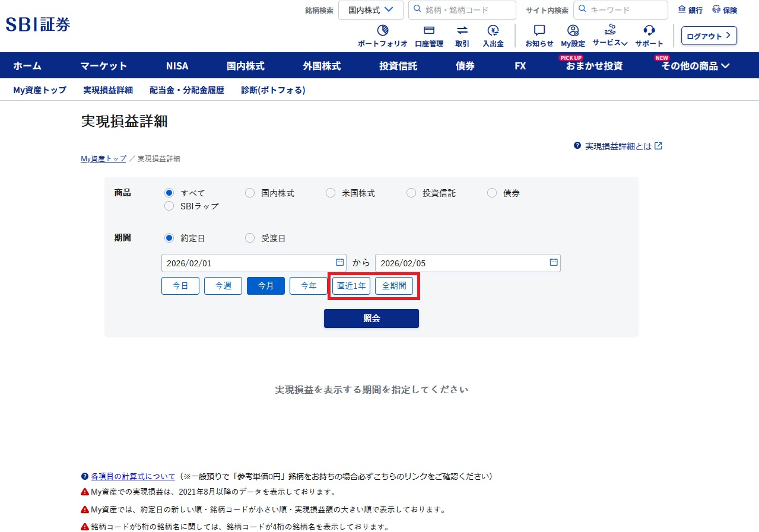Viewport: 759px width, 532px height.
Task: Click the 銘柄・銘柄コード search field
Action: 462,10
